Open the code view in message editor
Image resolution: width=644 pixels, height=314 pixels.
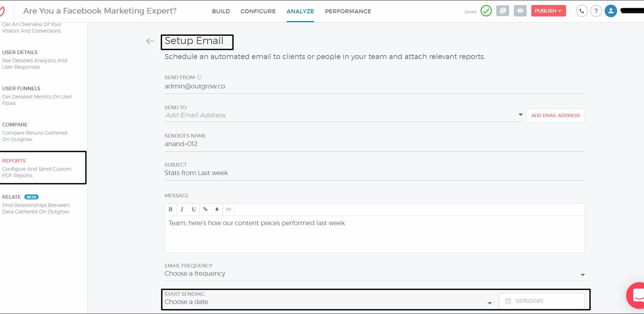[x=229, y=209]
